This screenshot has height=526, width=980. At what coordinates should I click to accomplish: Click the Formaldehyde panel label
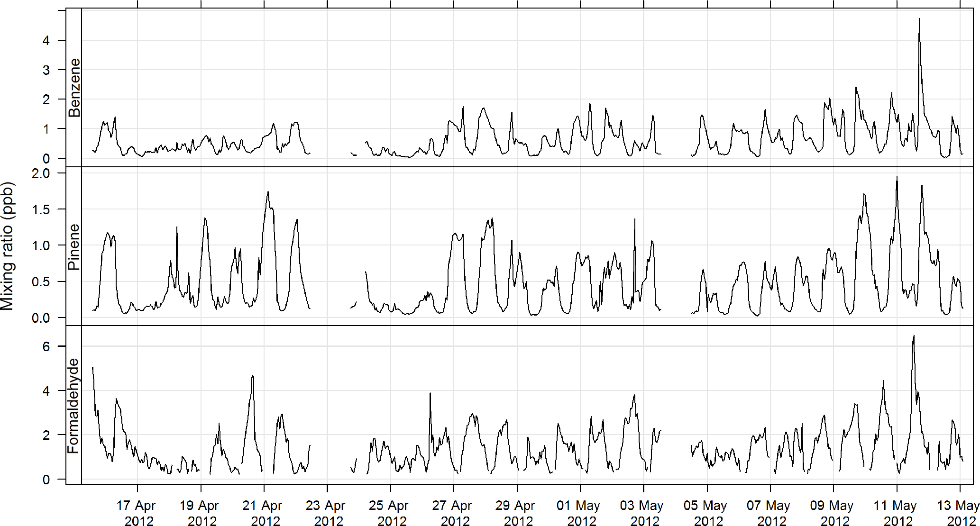(73, 406)
